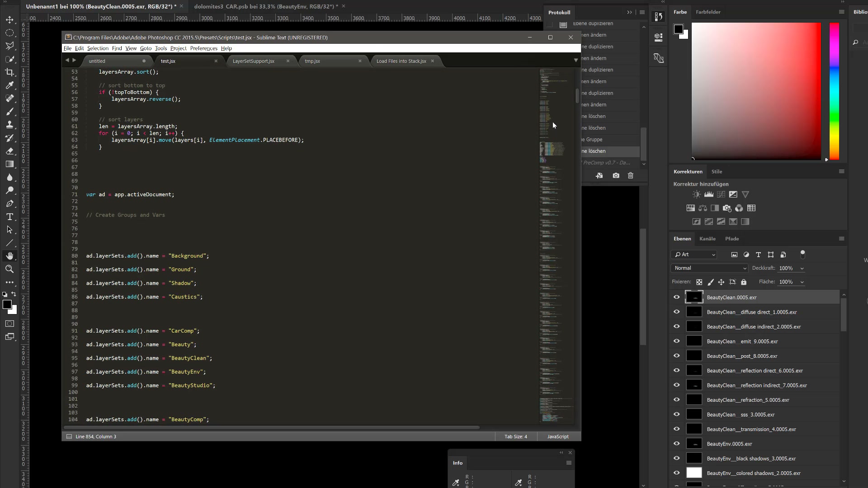868x488 pixels.
Task: Expand the Protokoll panel double-arrow
Action: [x=629, y=12]
